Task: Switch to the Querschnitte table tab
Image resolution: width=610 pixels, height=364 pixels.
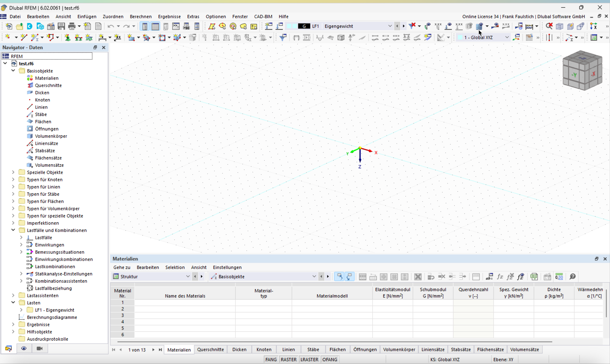Action: tap(210, 350)
